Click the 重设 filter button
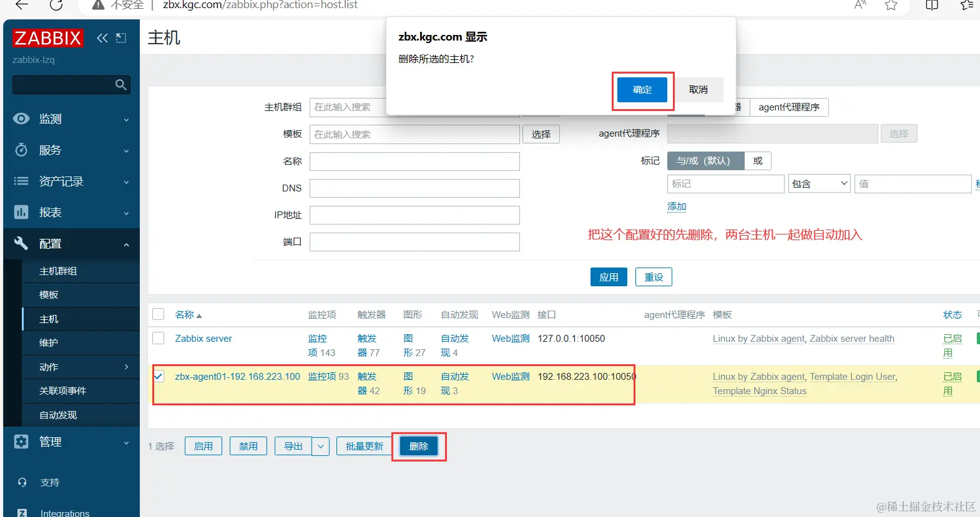This screenshot has width=980, height=517. point(654,277)
